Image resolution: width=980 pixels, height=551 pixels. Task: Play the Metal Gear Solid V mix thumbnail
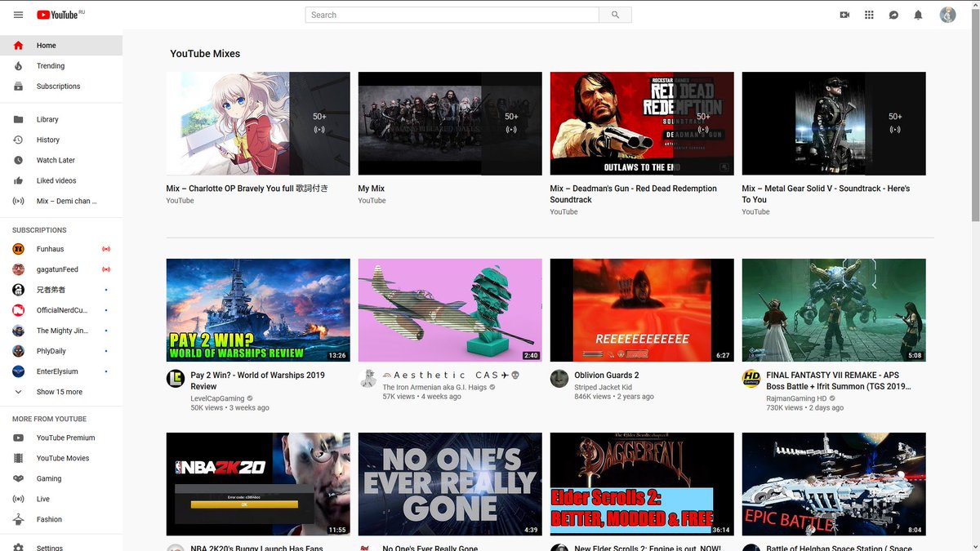tap(834, 123)
